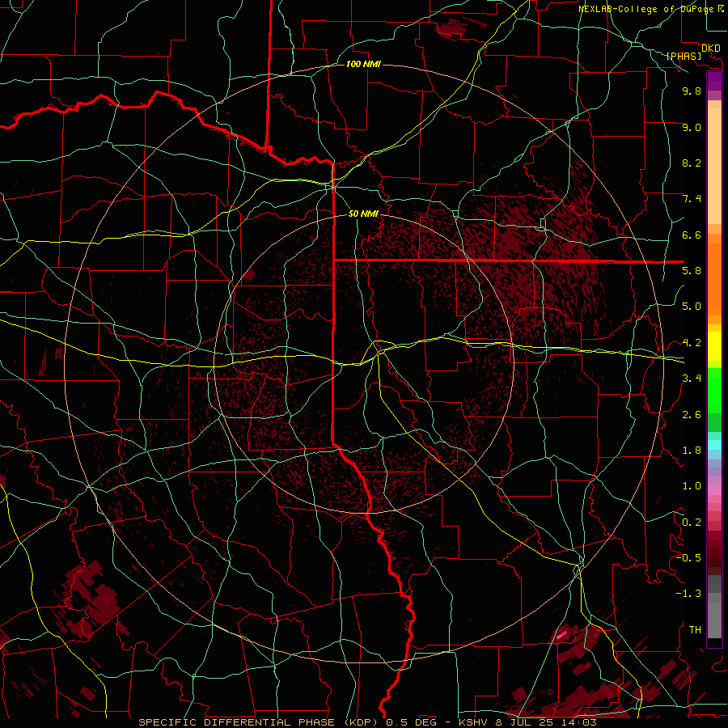The image size is (728, 728).
Task: Select the 50 NMI range ring label
Action: tap(363, 214)
